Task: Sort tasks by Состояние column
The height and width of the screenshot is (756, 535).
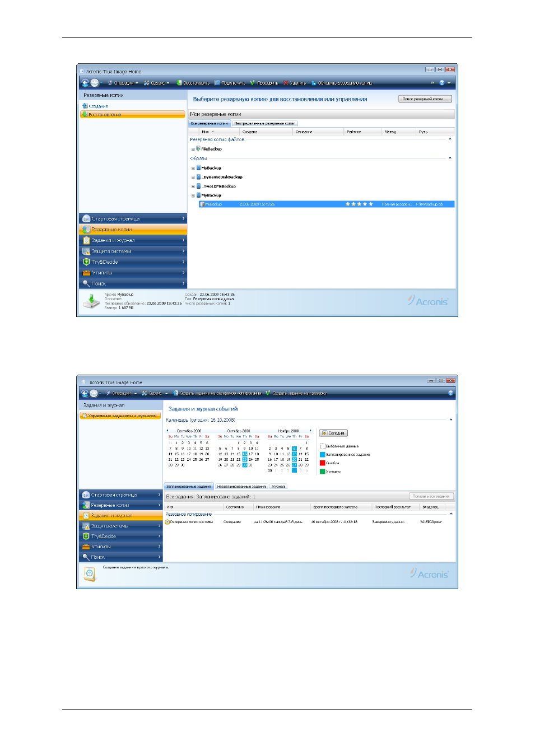Action: tap(238, 507)
